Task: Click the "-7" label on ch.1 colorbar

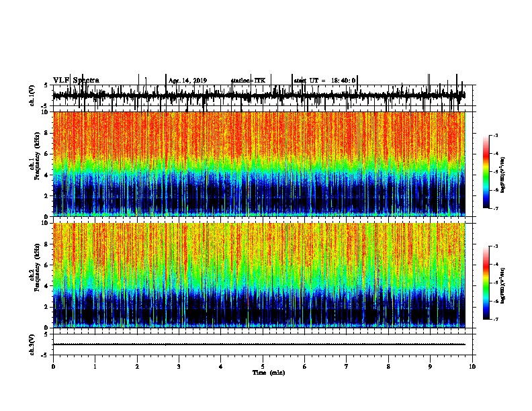Action: point(495,208)
